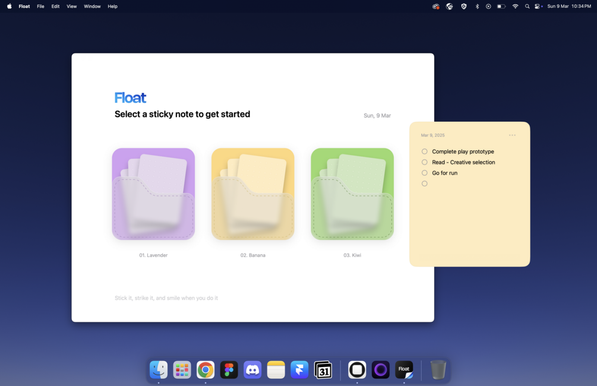Screen dimensions: 597x386
Task: Open Spotlight search in menu bar
Action: [527, 6]
